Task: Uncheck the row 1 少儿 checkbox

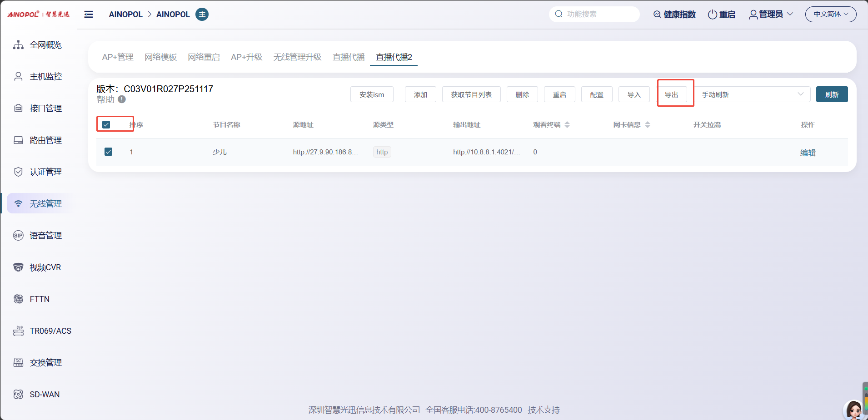Action: tap(108, 152)
